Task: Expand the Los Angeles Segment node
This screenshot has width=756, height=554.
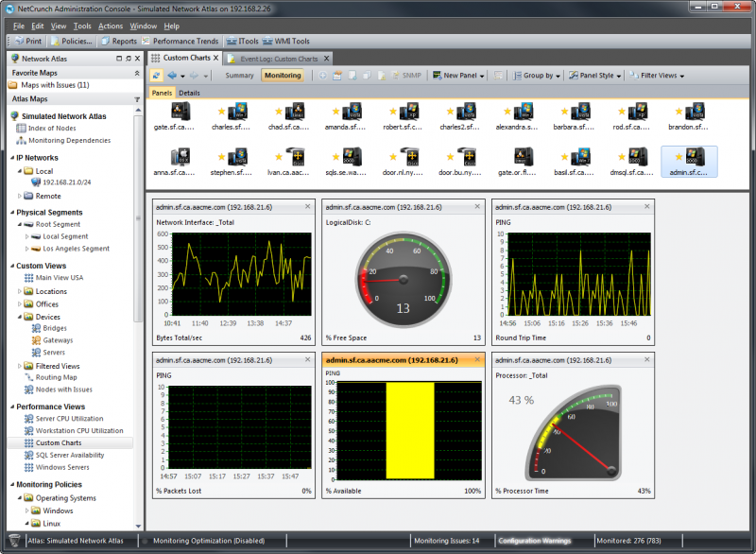Action: click(27, 249)
